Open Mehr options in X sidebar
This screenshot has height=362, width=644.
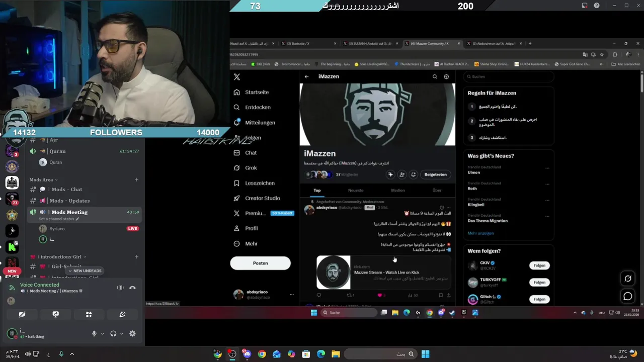(246, 243)
